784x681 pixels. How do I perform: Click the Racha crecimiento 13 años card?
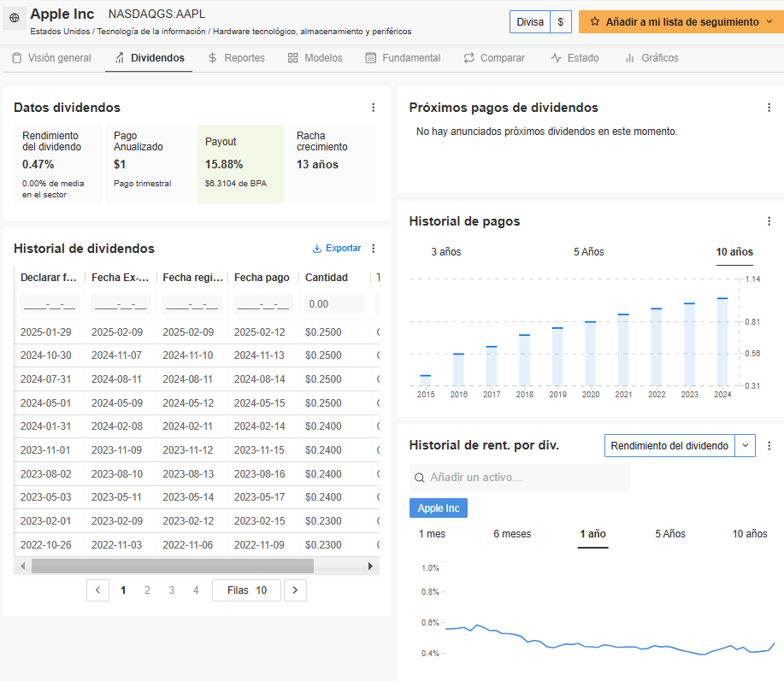pos(332,164)
